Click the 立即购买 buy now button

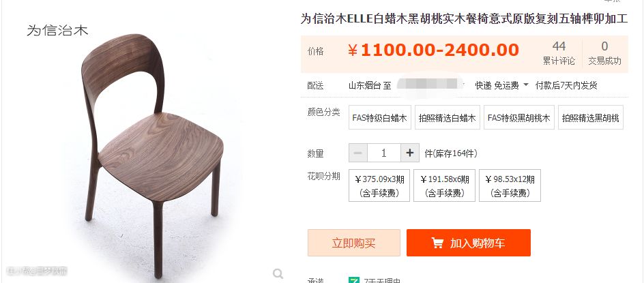353,243
